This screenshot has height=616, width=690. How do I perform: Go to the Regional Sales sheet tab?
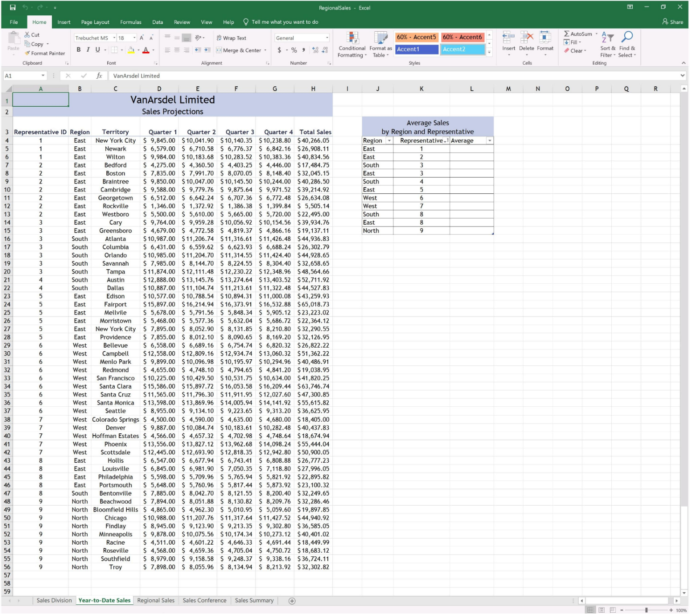coord(156,601)
